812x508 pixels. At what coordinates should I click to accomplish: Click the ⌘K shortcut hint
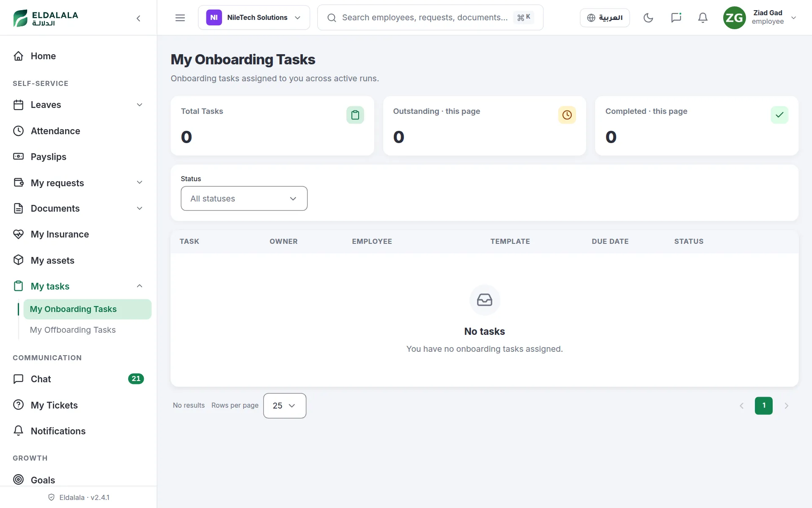coord(524,17)
